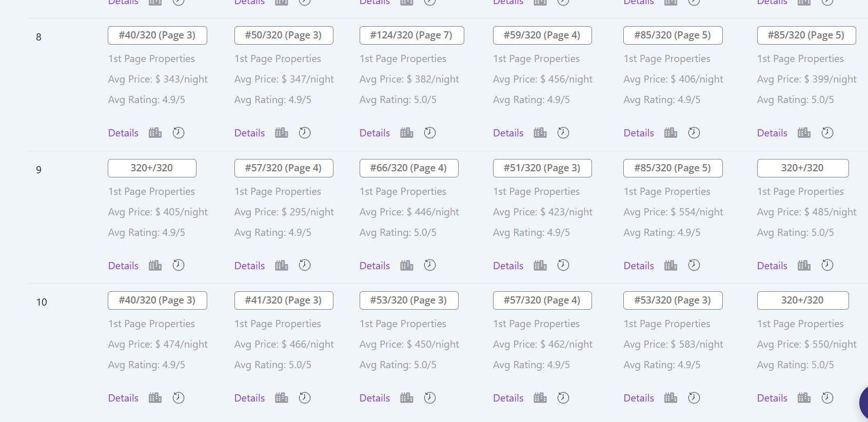Viewport: 868px width, 422px height.
Task: Open Details for the $450/night cell
Action: click(x=374, y=398)
